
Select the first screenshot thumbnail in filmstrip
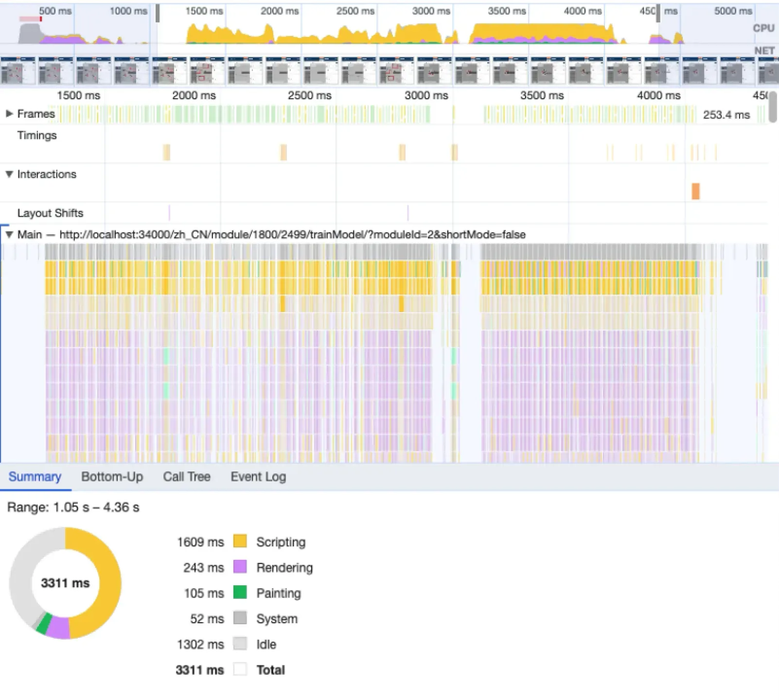coord(18,70)
